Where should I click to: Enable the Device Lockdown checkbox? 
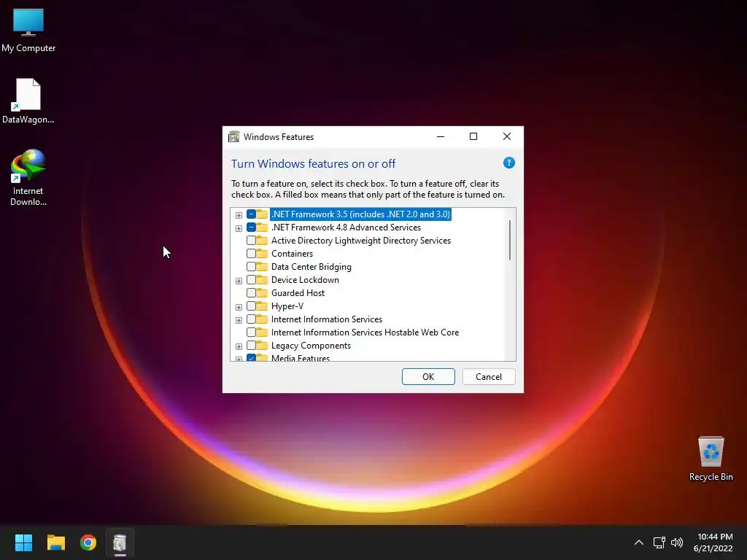251,279
